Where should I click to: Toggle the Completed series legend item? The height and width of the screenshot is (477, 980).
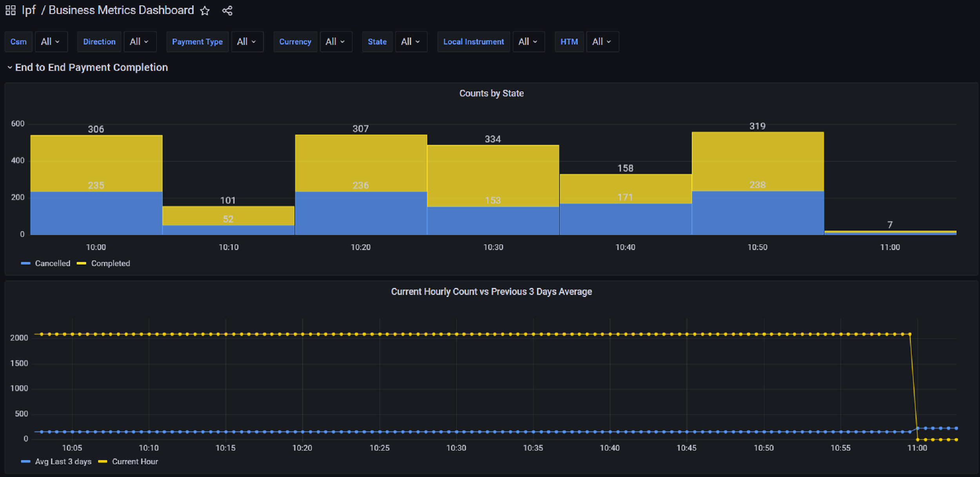click(x=111, y=264)
